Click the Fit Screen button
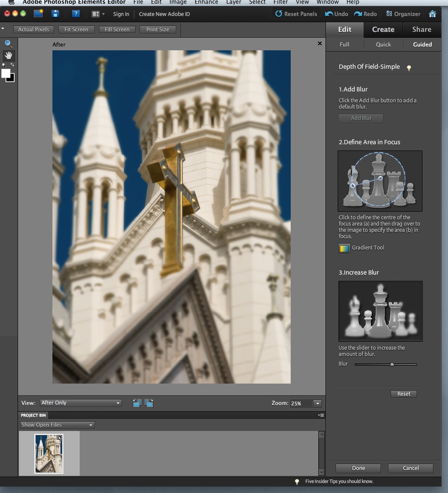448x493 pixels. [76, 29]
